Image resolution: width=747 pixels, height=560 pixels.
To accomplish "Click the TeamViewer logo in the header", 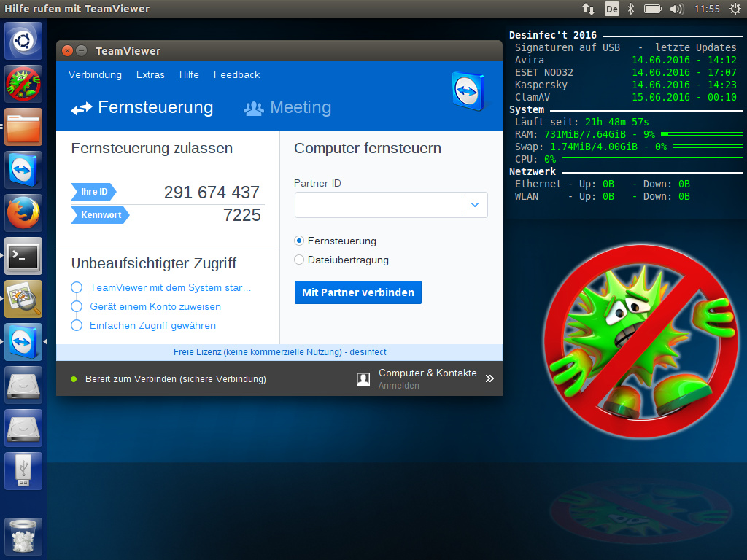I will tap(468, 91).
